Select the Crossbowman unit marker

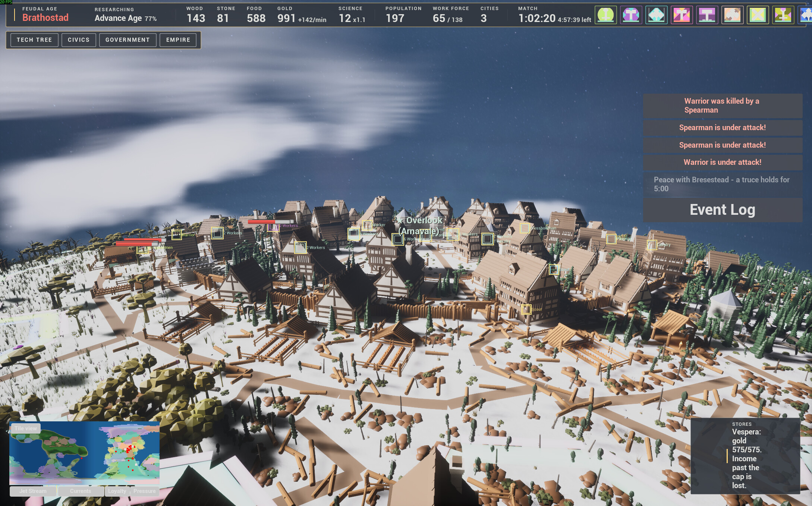click(525, 228)
